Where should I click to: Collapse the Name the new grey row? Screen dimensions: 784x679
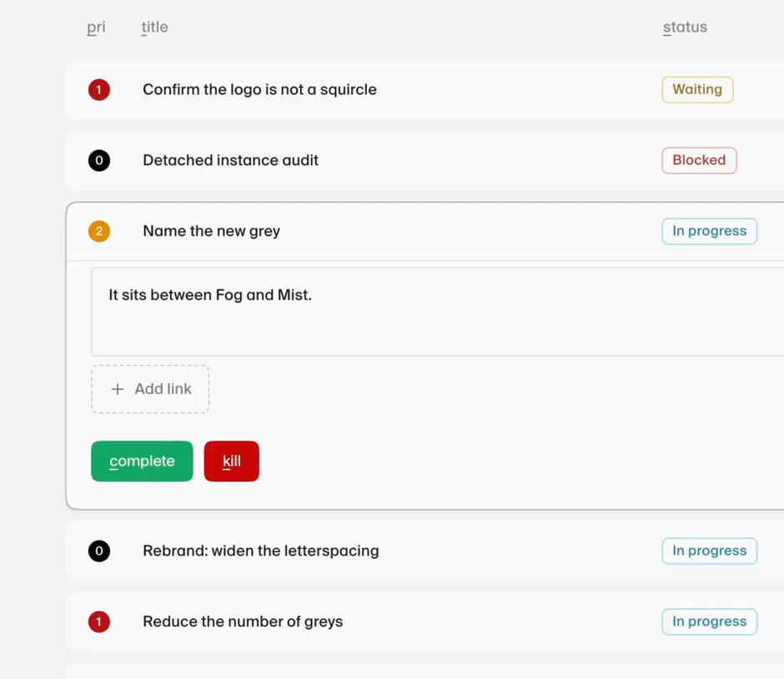(425, 231)
